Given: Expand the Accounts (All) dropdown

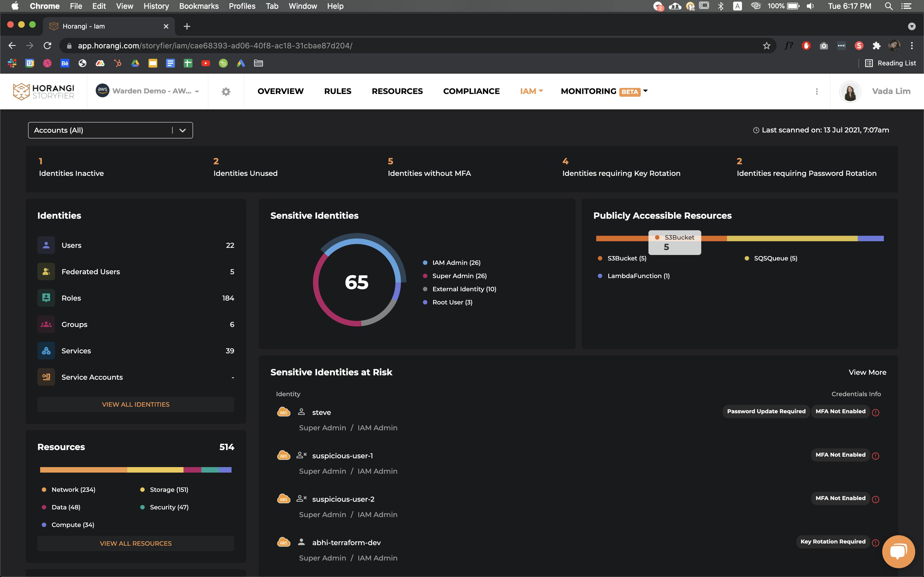Looking at the screenshot, I should tap(183, 131).
